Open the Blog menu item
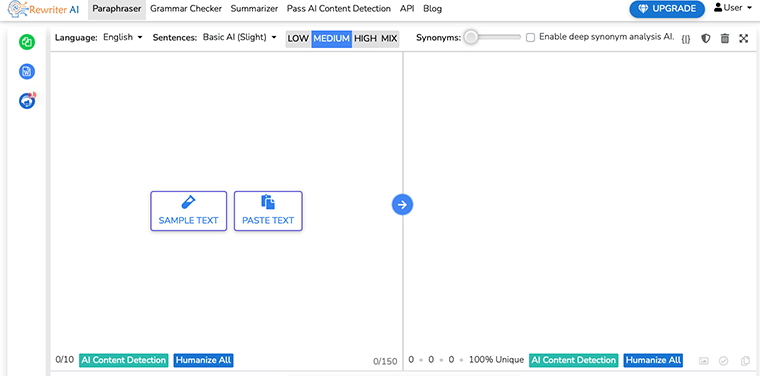 [x=432, y=9]
